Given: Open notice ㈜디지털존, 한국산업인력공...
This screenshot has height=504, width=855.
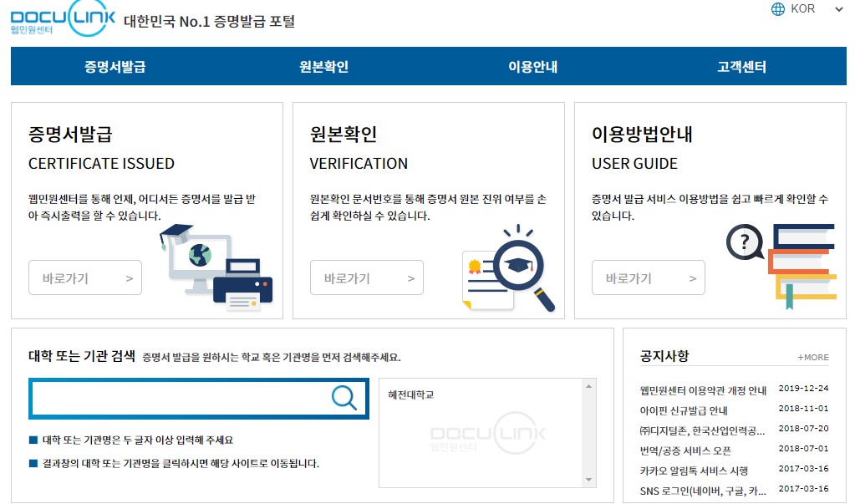Looking at the screenshot, I should [x=702, y=431].
